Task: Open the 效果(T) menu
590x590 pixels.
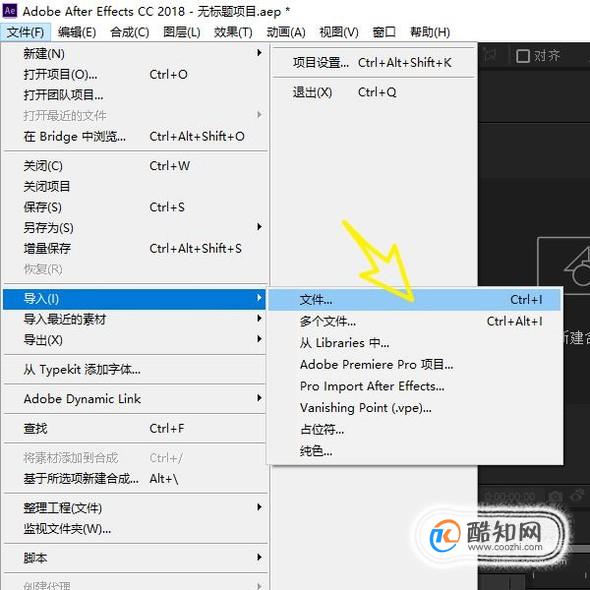Action: pos(233,32)
